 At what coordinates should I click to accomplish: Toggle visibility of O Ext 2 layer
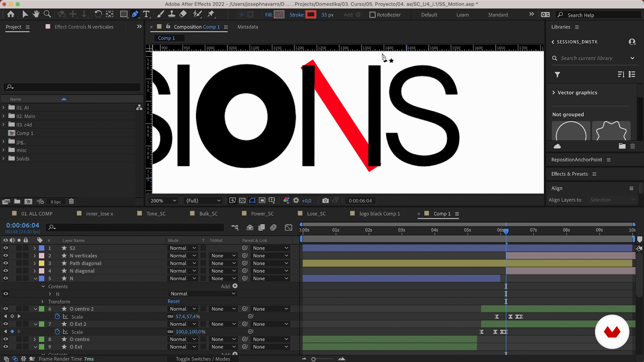(x=6, y=324)
